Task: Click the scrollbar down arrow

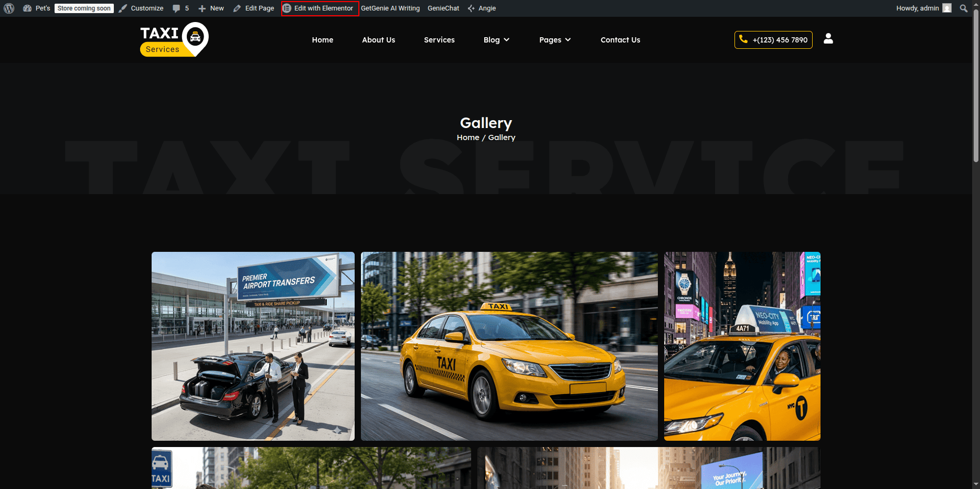Action: [976, 484]
